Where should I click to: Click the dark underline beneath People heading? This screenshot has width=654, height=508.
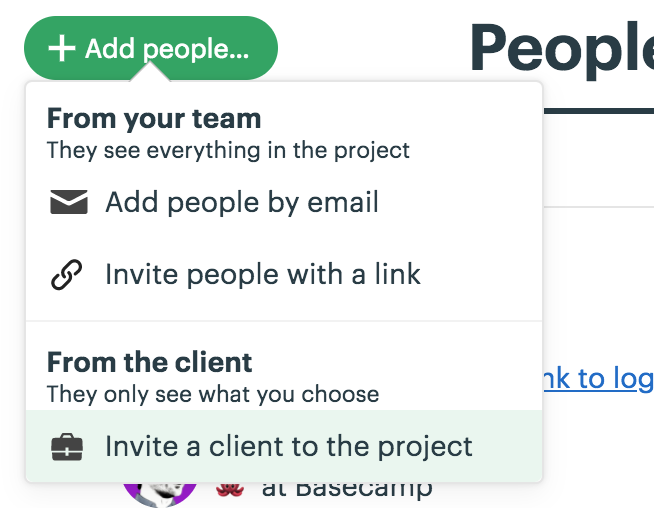point(599,111)
